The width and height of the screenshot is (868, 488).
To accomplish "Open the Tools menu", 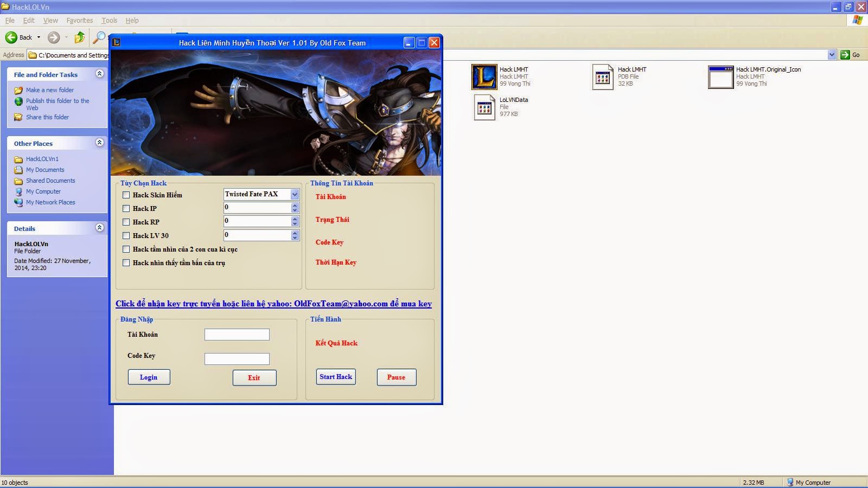I will tap(109, 20).
